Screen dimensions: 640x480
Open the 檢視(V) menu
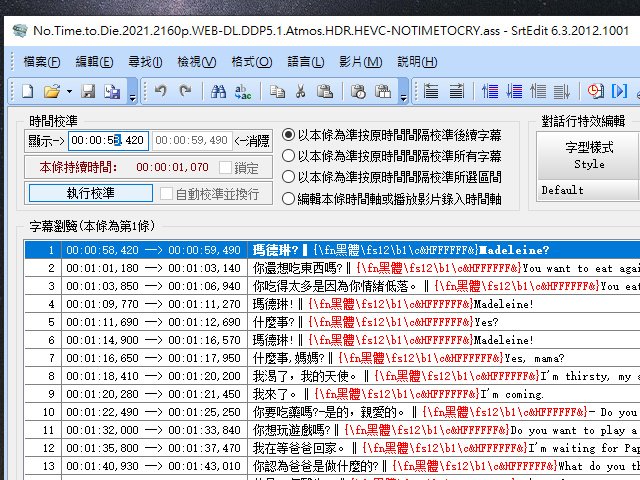tap(197, 62)
